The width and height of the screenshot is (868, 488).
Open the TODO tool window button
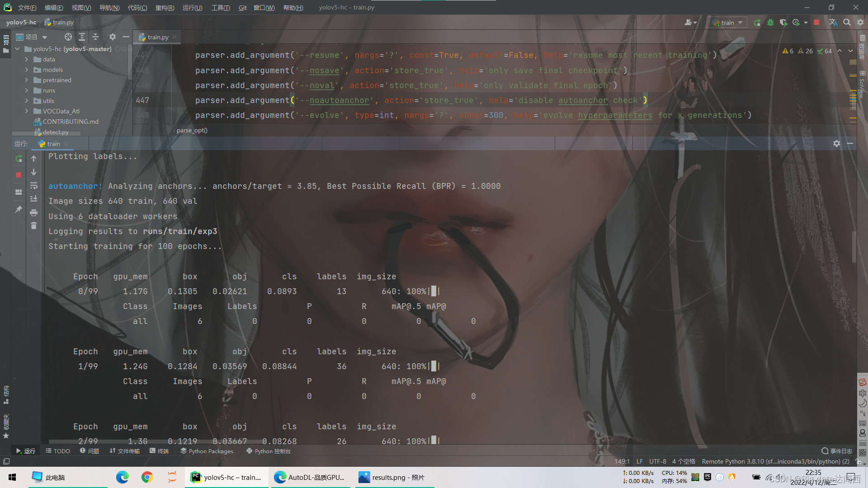pyautogui.click(x=58, y=451)
